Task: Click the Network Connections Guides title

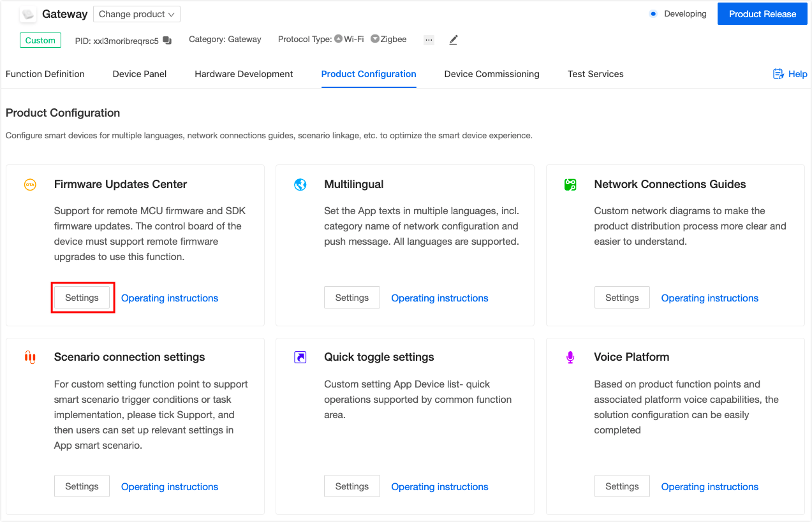Action: [x=670, y=184]
